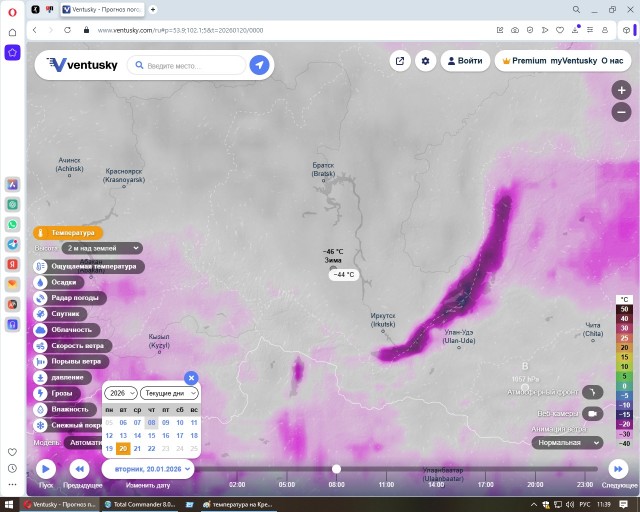This screenshot has width=640, height=512.
Task: Open the wave animation 'Нормальная' dropdown
Action: [567, 443]
